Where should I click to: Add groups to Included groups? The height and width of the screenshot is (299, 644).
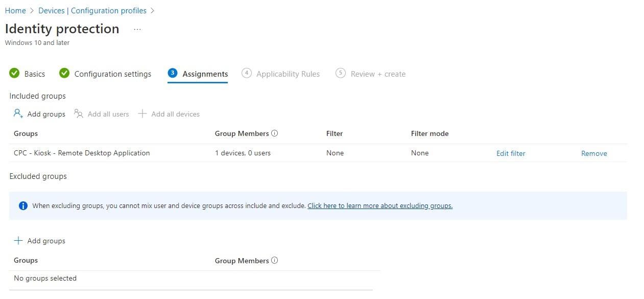coord(40,114)
